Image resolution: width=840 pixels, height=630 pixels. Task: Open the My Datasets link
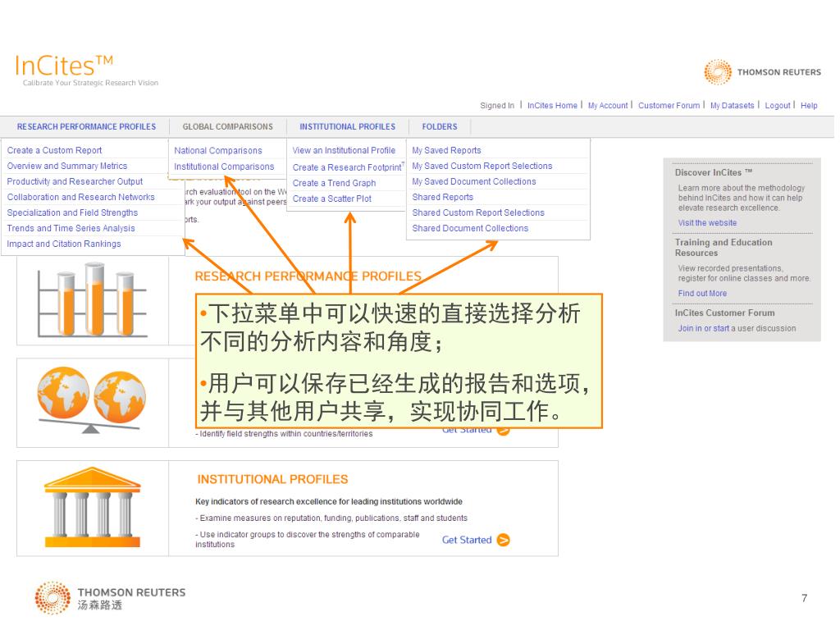click(x=732, y=106)
